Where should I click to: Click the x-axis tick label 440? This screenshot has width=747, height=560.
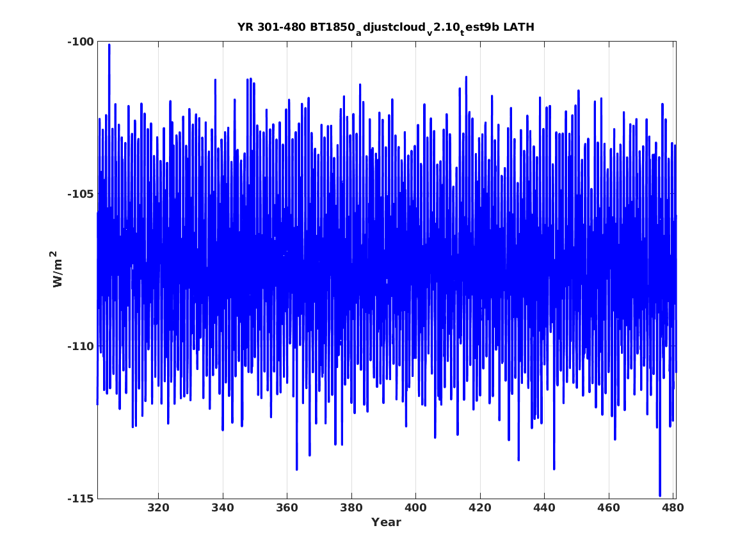(x=545, y=508)
